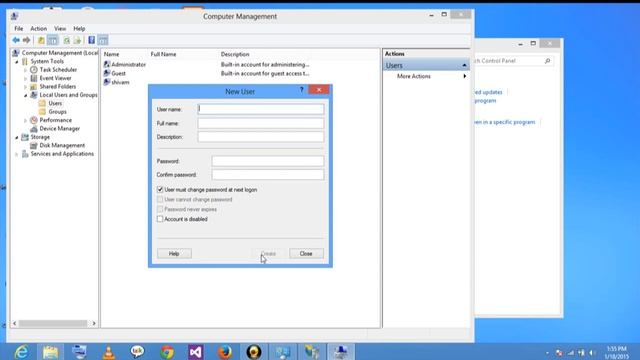
Task: Click the Disk Management tree icon
Action: (34, 145)
